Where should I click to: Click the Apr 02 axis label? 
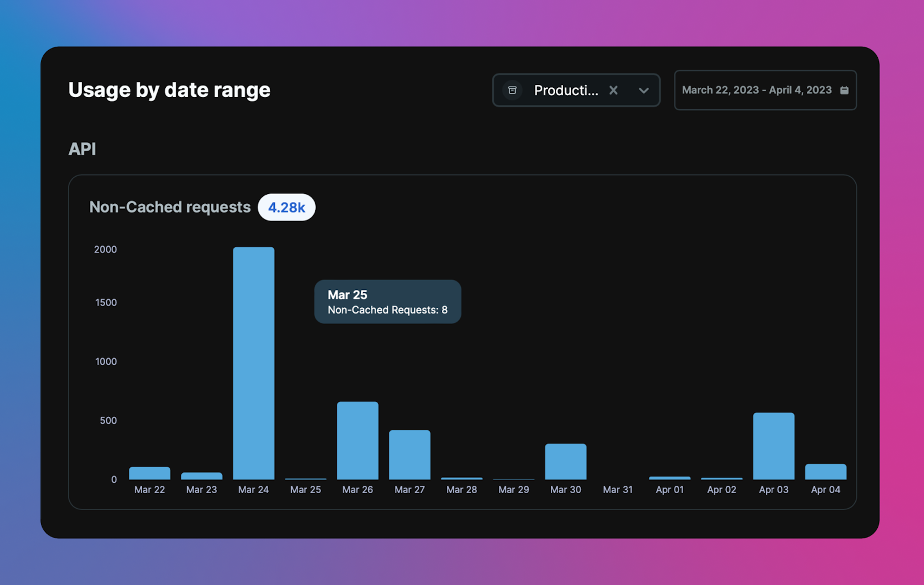click(x=721, y=490)
